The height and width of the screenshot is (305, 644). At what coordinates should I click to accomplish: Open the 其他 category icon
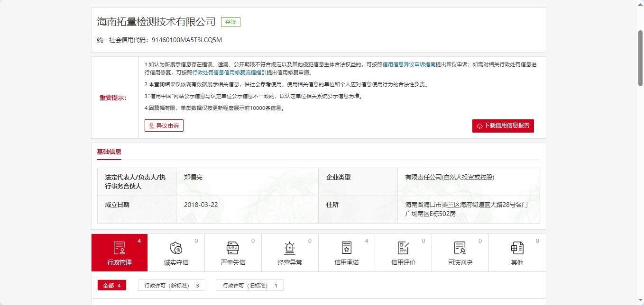tap(517, 248)
